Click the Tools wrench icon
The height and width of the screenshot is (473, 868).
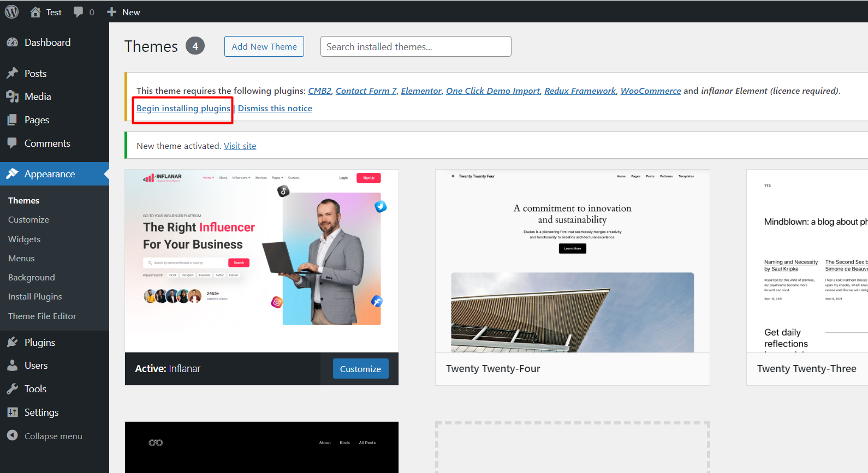[x=12, y=389]
